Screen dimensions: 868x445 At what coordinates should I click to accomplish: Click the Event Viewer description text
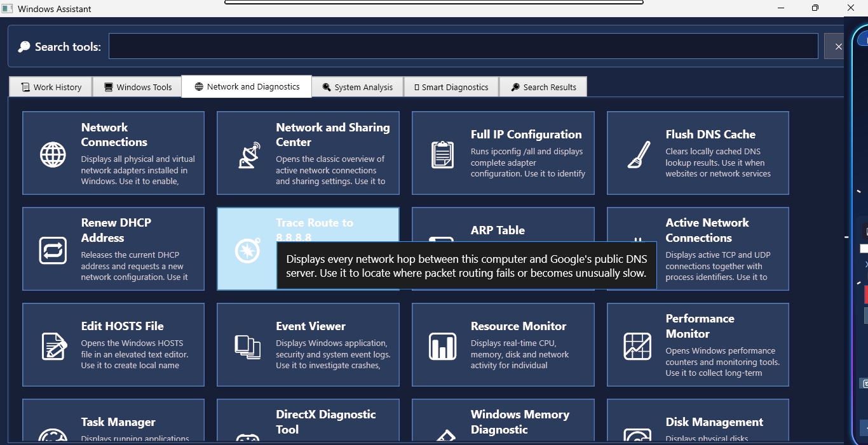333,354
